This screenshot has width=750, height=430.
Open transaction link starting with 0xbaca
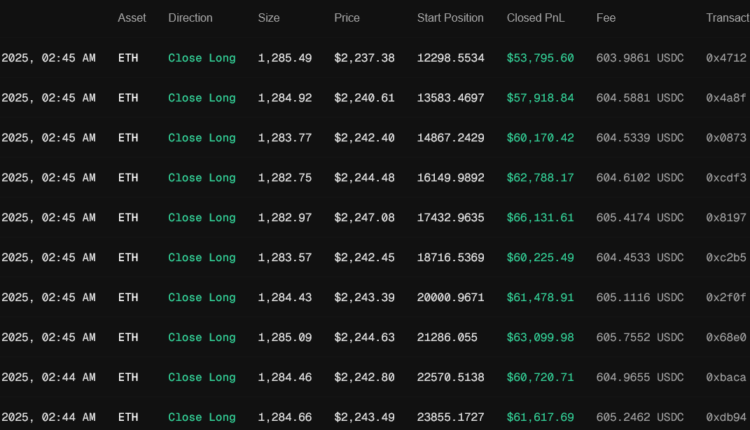[x=726, y=378]
